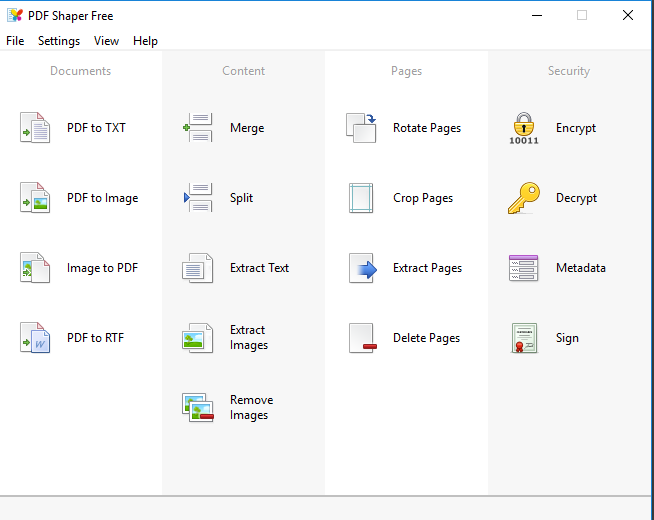Select the Extract Text label

tap(259, 268)
